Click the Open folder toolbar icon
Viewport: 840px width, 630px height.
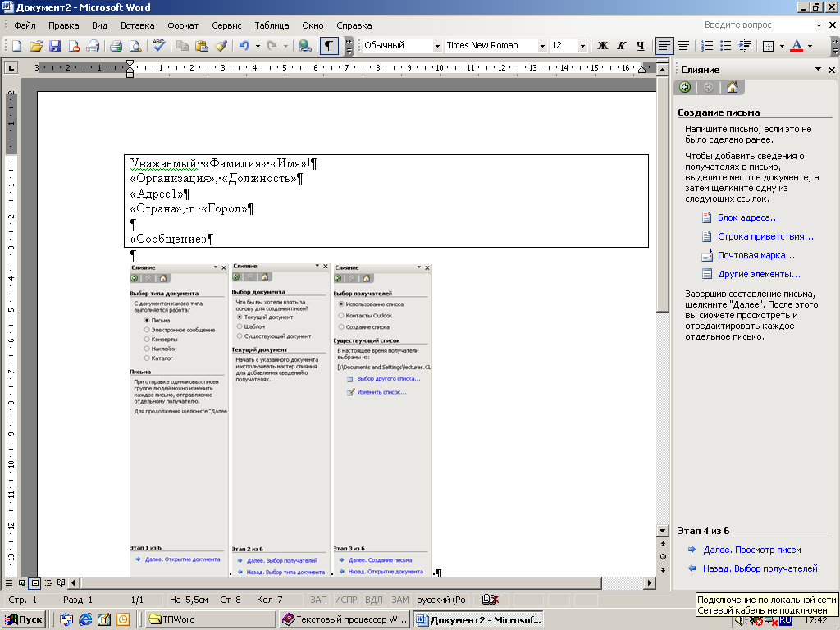[x=35, y=46]
